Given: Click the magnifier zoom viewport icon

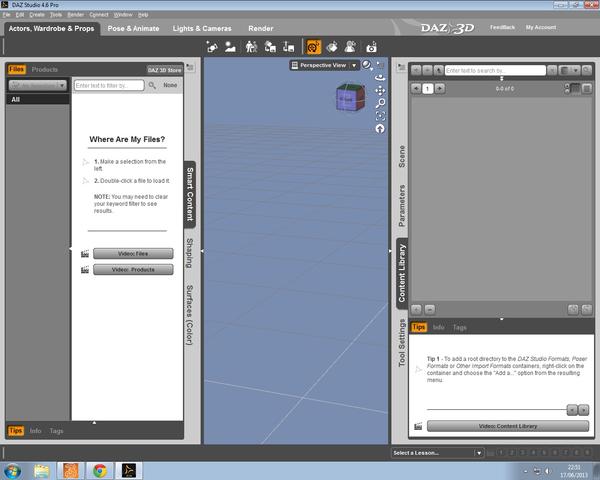Looking at the screenshot, I should [x=380, y=103].
